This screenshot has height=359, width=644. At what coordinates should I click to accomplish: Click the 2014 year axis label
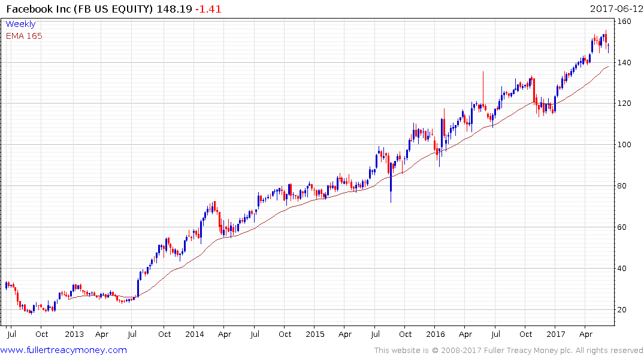(x=195, y=334)
